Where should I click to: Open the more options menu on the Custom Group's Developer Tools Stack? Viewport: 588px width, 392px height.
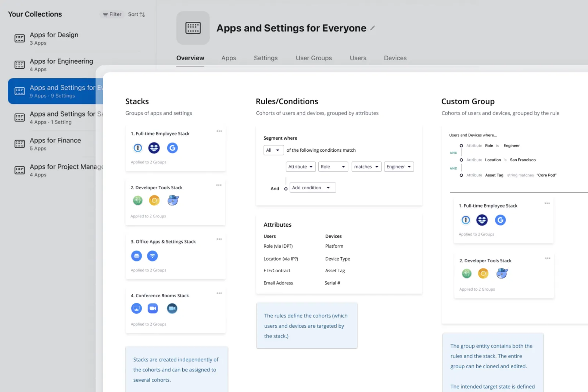pos(548,258)
